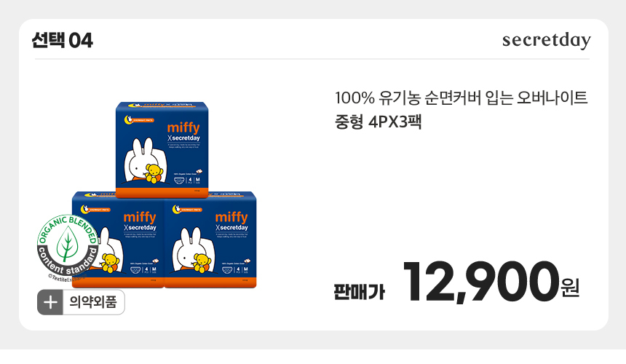Click the Organic Blended content standard badge
Viewport: 626px width, 364px height.
coord(68,246)
